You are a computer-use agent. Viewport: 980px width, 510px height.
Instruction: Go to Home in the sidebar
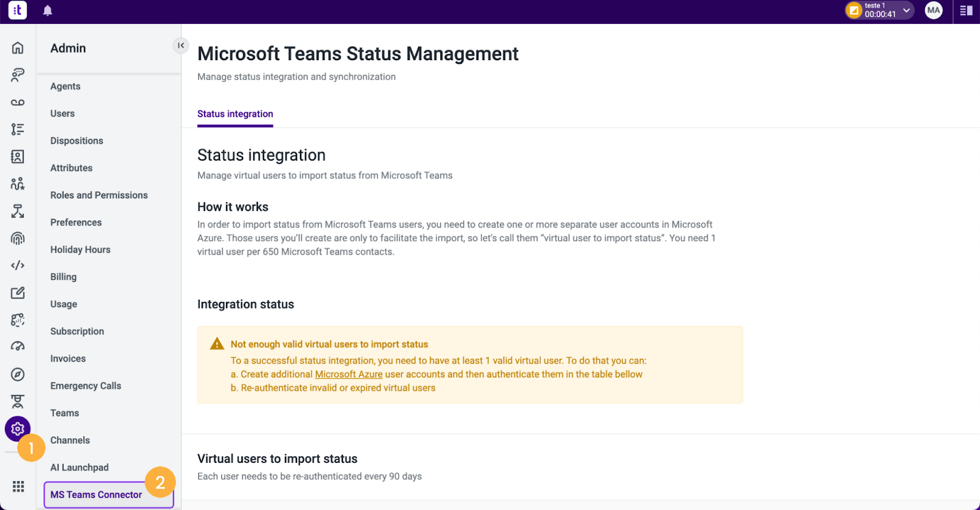[x=18, y=48]
